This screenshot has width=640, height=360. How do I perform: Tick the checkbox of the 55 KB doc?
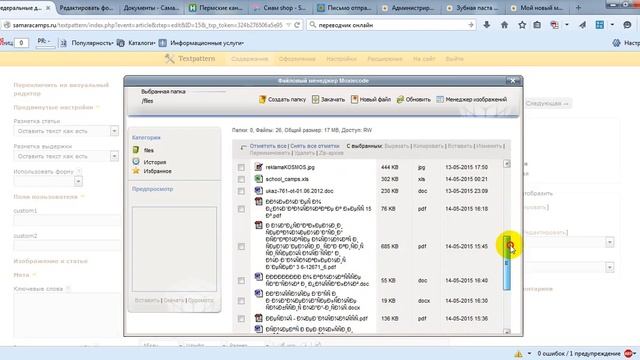pyautogui.click(x=241, y=280)
